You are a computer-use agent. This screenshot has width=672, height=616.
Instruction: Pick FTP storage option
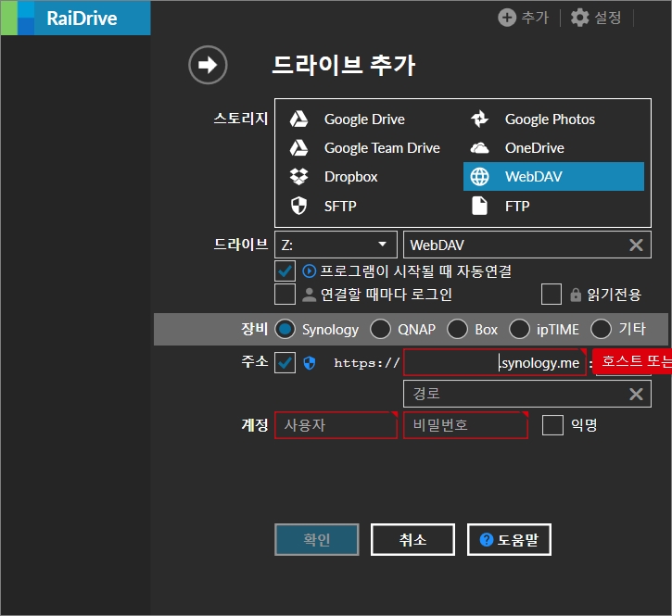553,206
